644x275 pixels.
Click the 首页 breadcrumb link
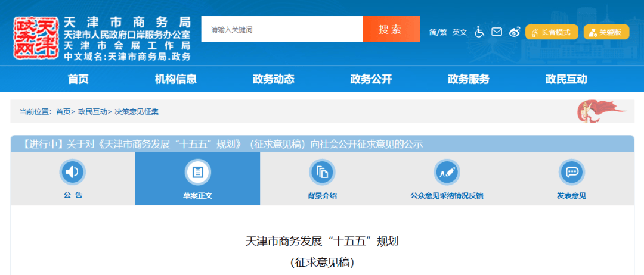[63, 111]
